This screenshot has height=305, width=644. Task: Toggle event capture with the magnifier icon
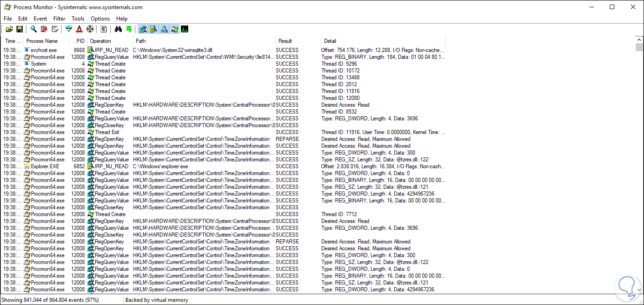(33, 29)
